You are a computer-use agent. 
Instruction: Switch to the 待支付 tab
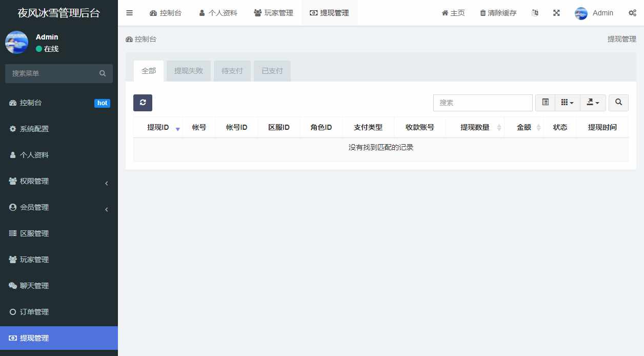coord(232,71)
